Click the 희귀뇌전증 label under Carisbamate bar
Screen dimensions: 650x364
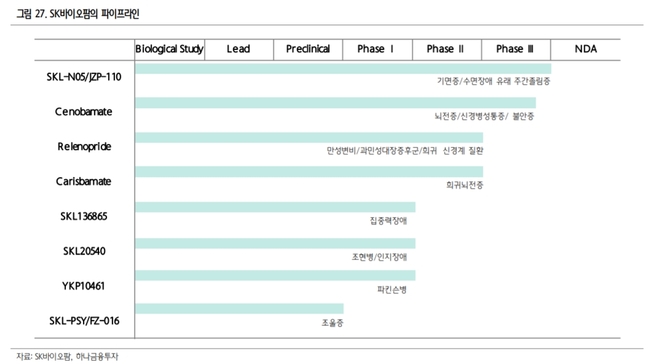(x=465, y=185)
